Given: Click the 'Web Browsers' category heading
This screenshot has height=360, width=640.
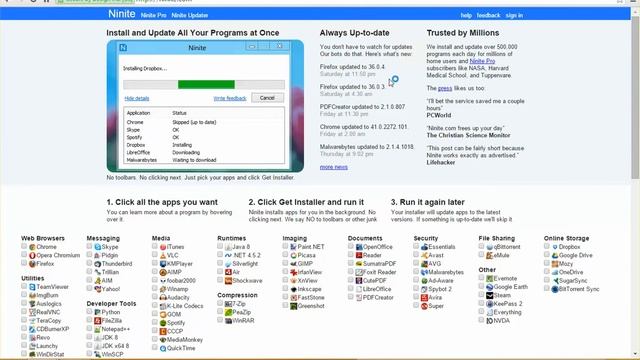Looking at the screenshot, I should coord(43,238).
